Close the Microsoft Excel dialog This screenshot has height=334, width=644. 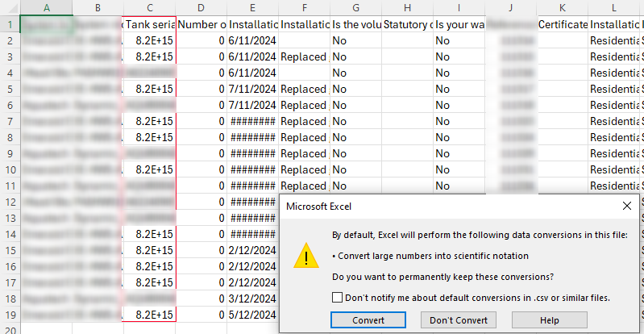627,206
